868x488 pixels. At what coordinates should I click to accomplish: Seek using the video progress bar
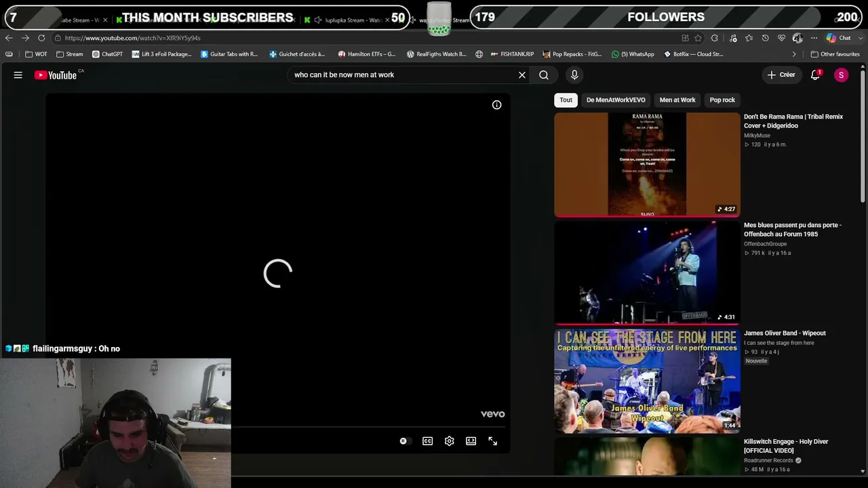pyautogui.click(x=370, y=427)
